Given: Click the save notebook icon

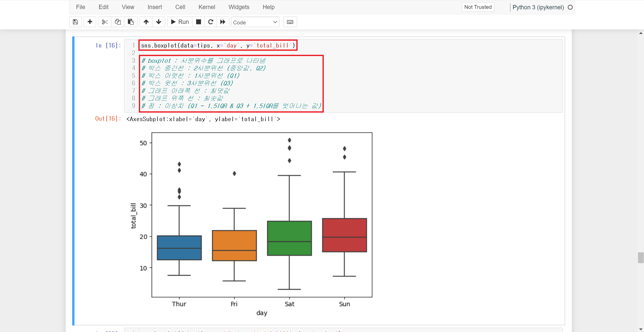Looking at the screenshot, I should pyautogui.click(x=75, y=22).
